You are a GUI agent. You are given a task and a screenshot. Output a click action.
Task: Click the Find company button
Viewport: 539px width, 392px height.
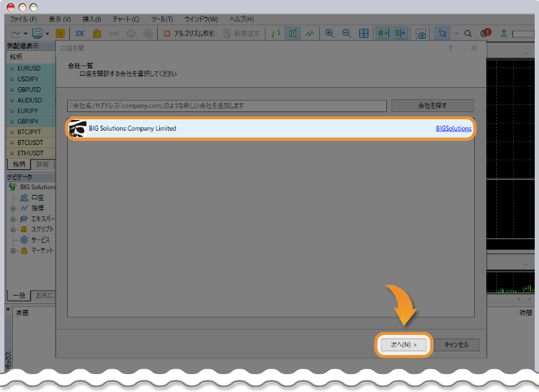[433, 106]
